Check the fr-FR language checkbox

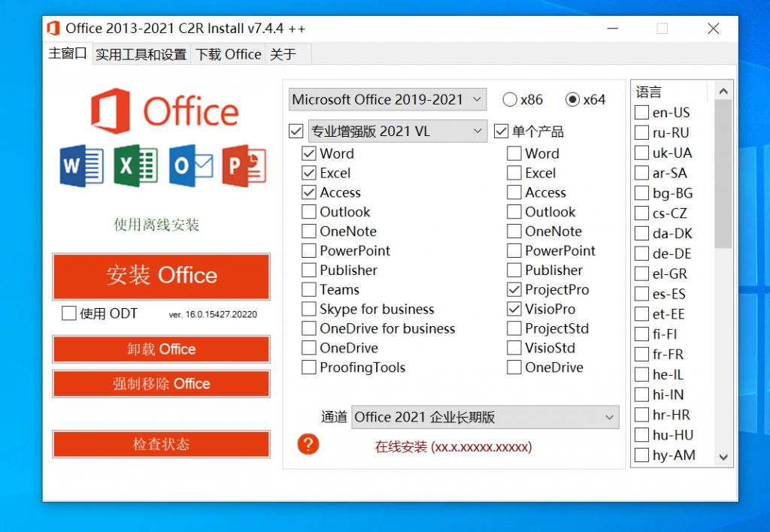tap(642, 355)
